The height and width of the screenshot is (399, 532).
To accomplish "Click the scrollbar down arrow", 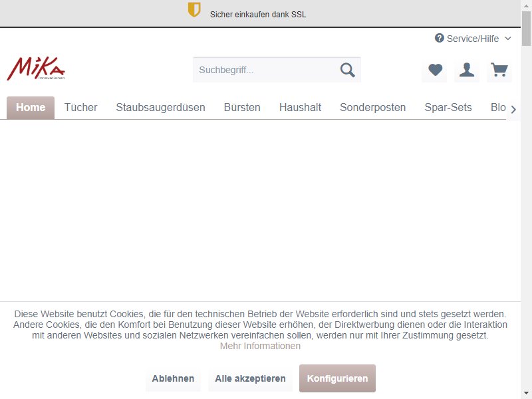I will coord(526,394).
